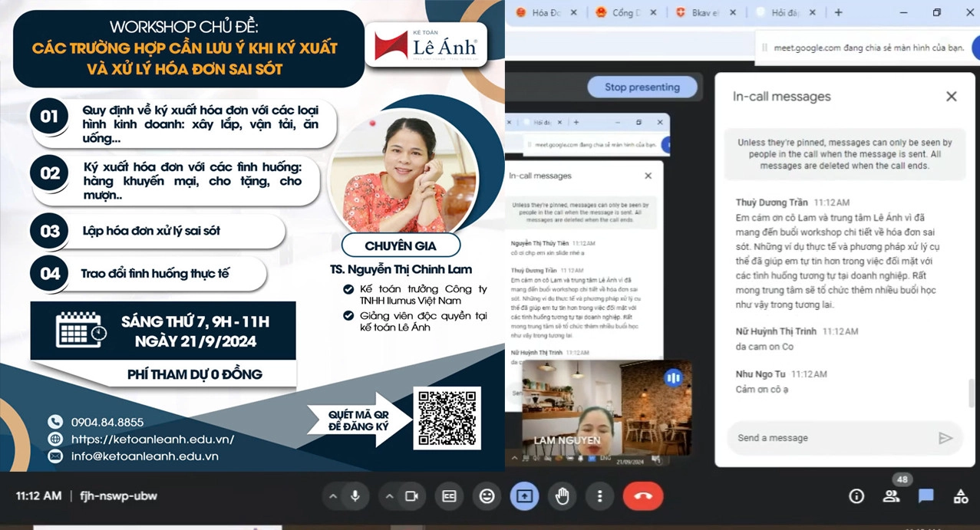Raise hand in the meeting
The width and height of the screenshot is (980, 530).
[563, 496]
